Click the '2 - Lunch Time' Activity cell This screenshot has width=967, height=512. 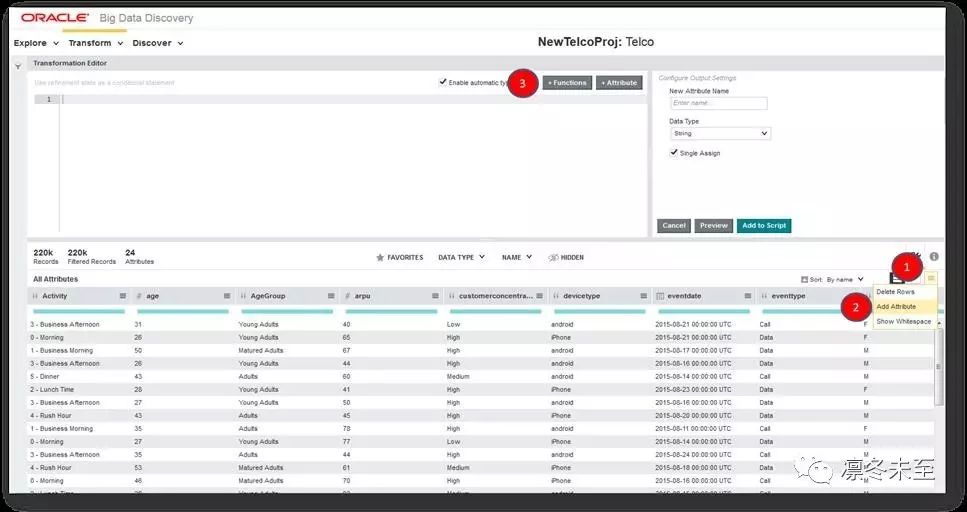[52, 390]
